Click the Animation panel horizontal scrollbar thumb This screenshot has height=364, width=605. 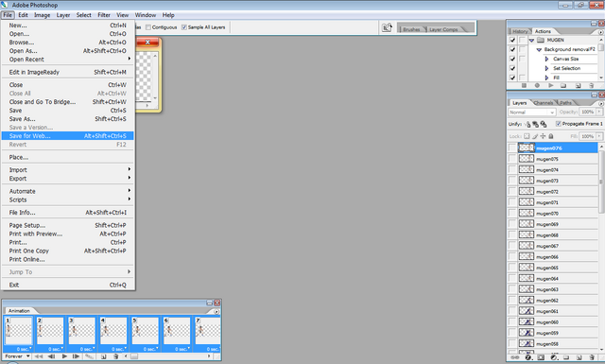134,356
